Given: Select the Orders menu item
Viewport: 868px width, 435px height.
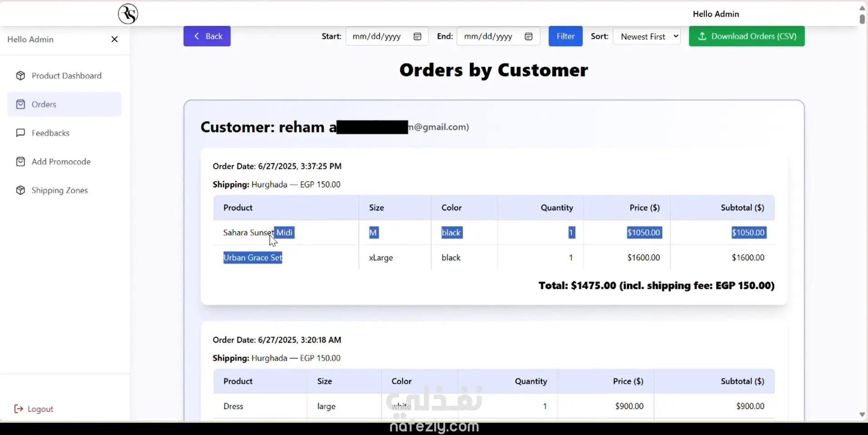Looking at the screenshot, I should point(64,105).
